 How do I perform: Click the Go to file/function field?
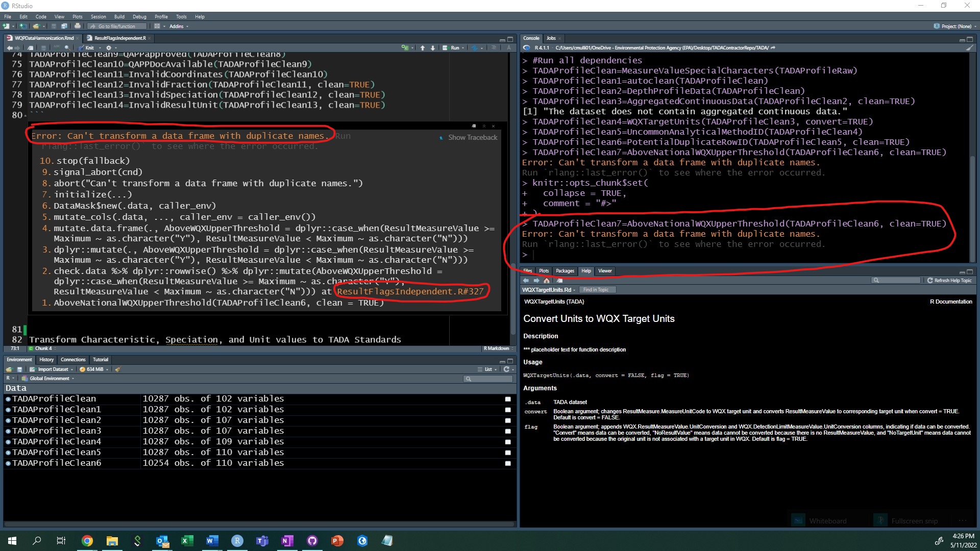116,26
